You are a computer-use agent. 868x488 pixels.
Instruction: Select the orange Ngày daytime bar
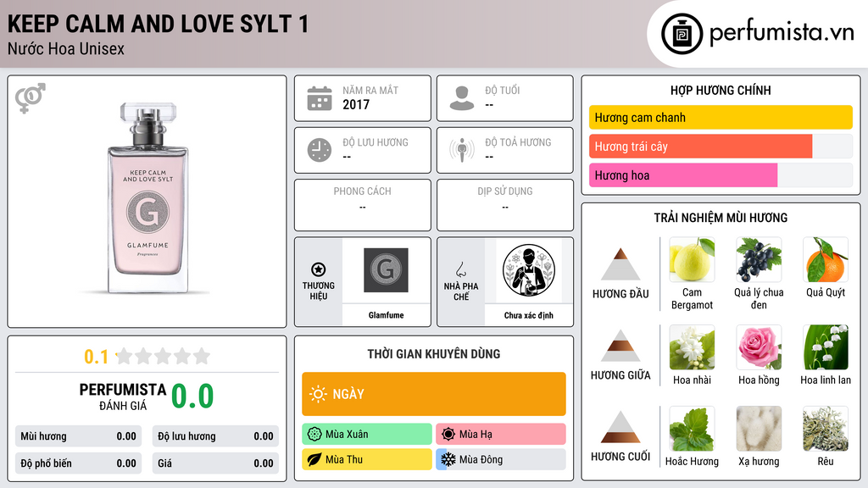(x=434, y=394)
